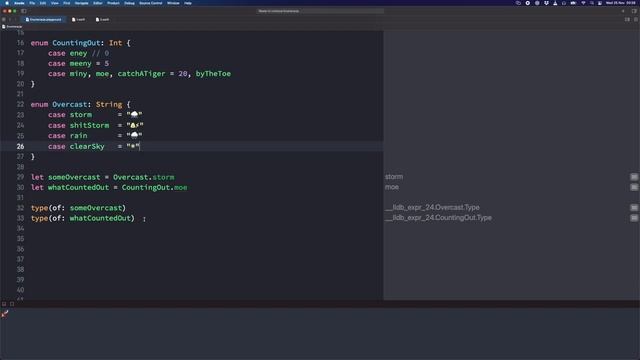The width and height of the screenshot is (640, 360).
Task: Switch to the third file tab
Action: 102,19
